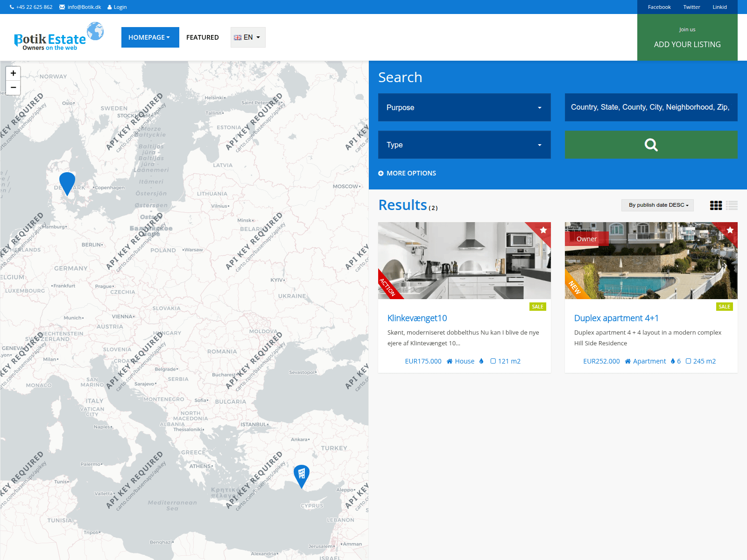
Task: Open the EN language selector
Action: pos(248,37)
